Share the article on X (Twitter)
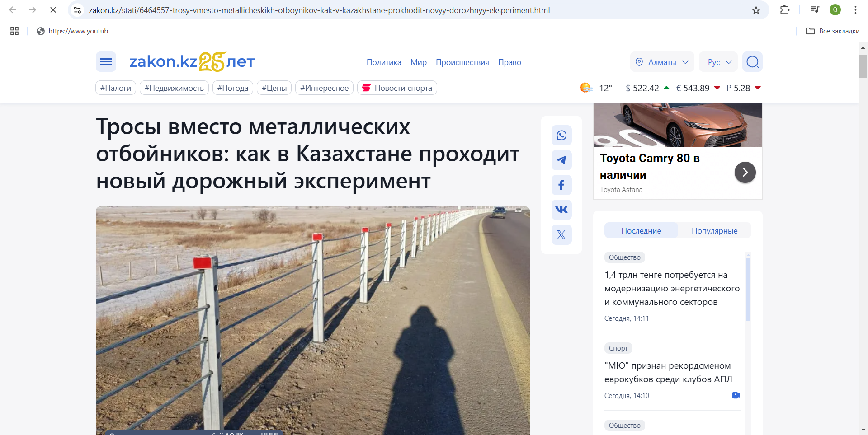 click(x=561, y=234)
